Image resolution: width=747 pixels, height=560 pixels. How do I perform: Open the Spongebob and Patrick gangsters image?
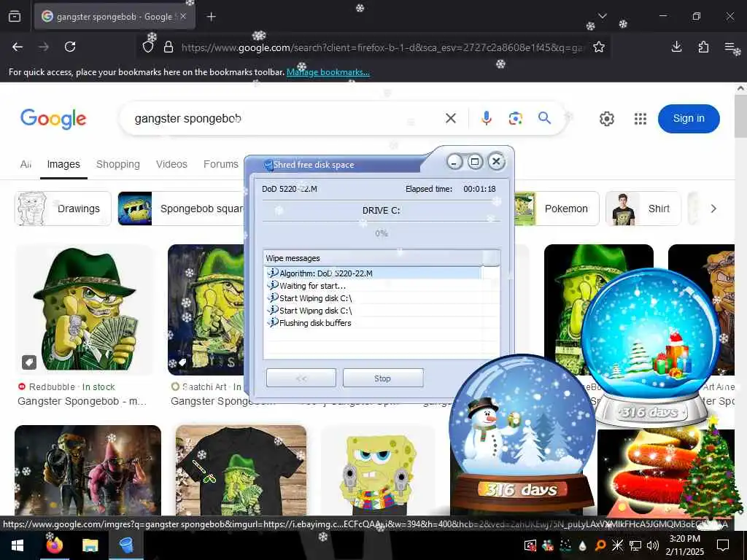pyautogui.click(x=88, y=470)
